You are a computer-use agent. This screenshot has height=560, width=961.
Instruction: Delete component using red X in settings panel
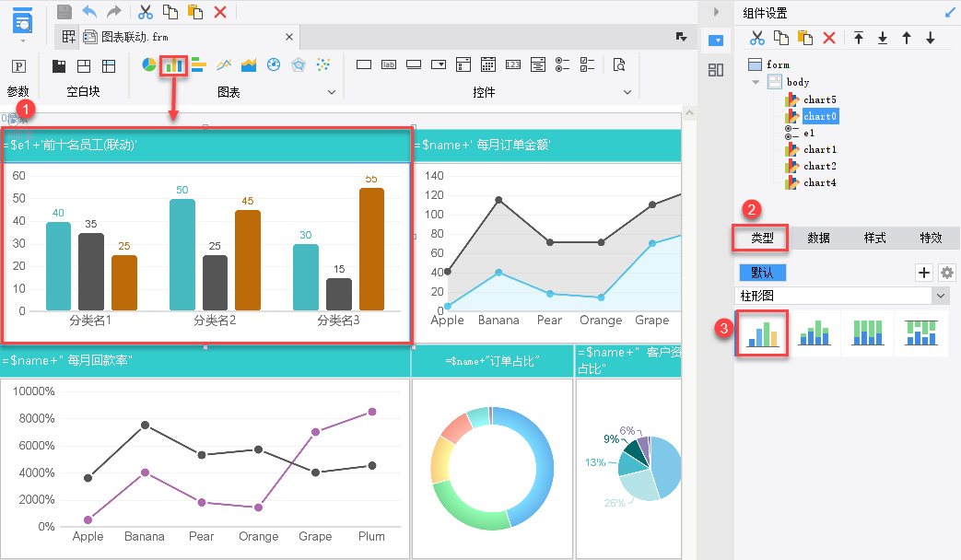(x=829, y=38)
